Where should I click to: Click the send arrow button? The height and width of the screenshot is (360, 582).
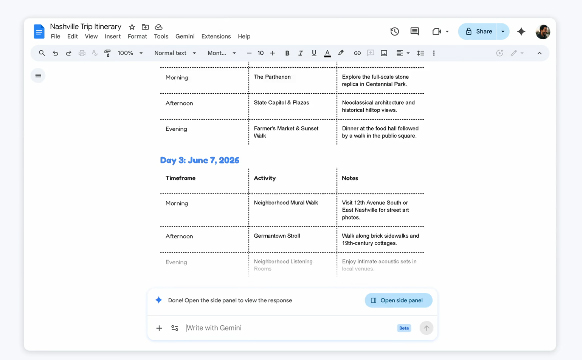[426, 328]
